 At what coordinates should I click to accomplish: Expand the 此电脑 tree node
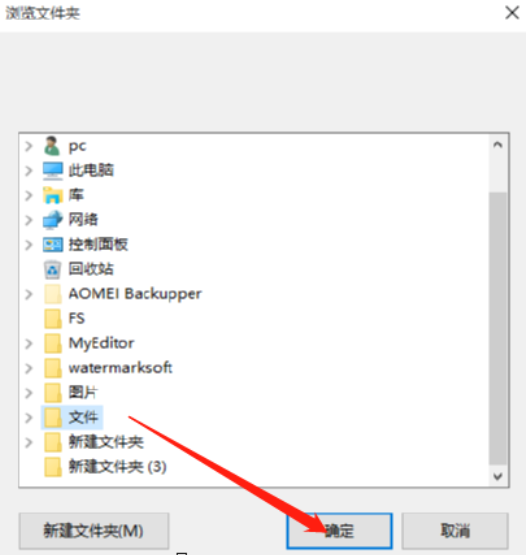tap(29, 171)
